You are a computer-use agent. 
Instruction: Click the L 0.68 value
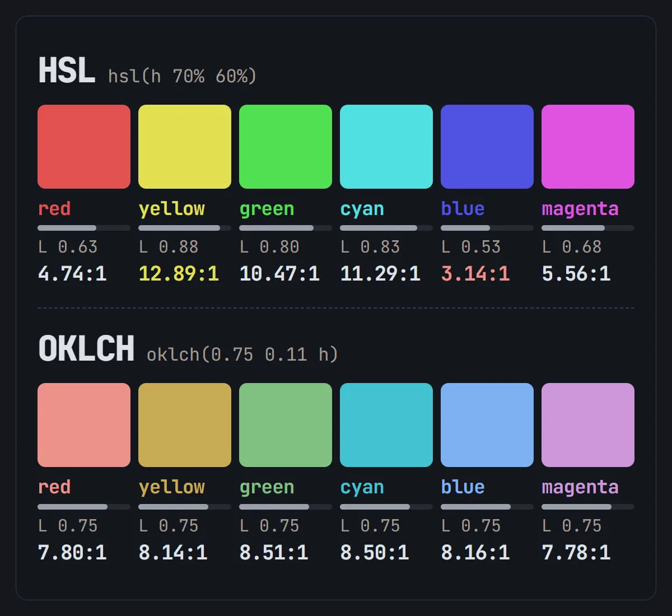(x=572, y=247)
